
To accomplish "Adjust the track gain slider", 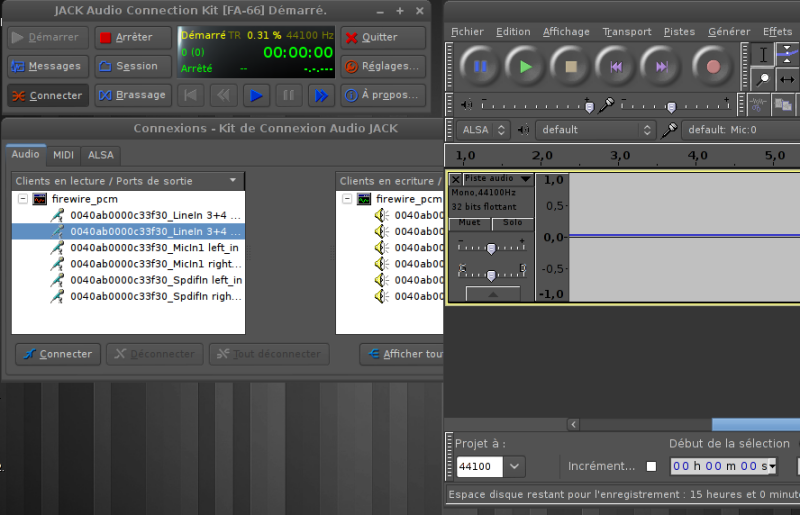I will coord(491,247).
